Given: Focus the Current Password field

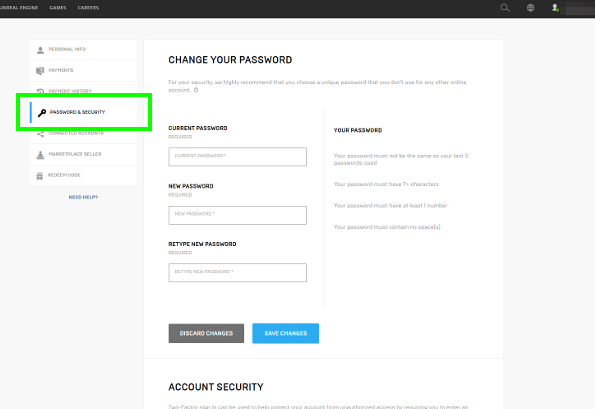Looking at the screenshot, I should pos(238,157).
